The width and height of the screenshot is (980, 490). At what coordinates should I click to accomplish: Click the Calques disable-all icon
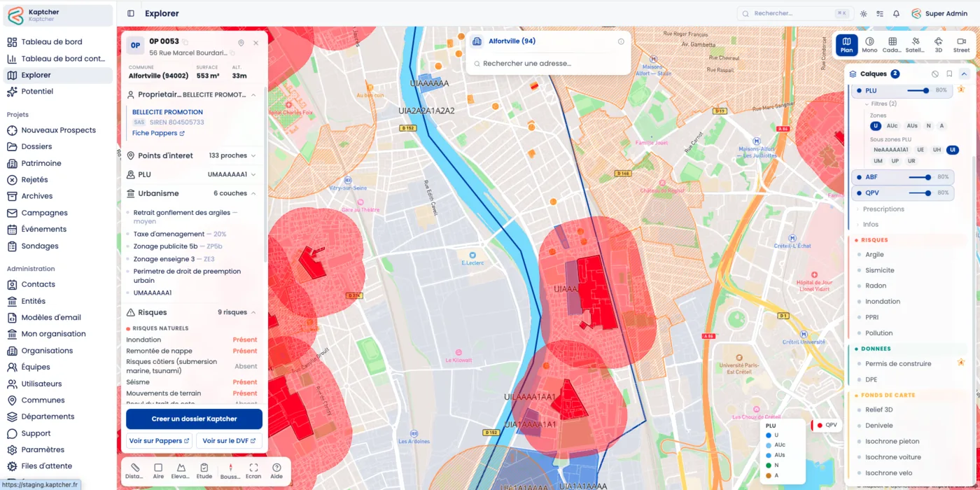point(935,73)
